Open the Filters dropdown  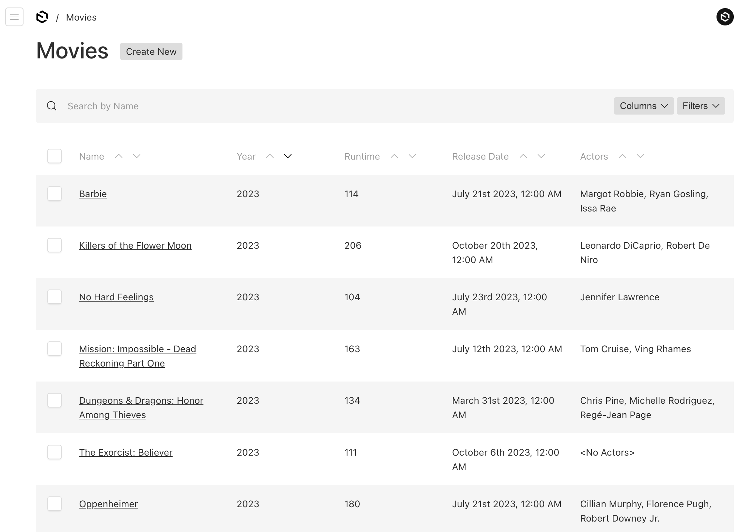pyautogui.click(x=701, y=106)
